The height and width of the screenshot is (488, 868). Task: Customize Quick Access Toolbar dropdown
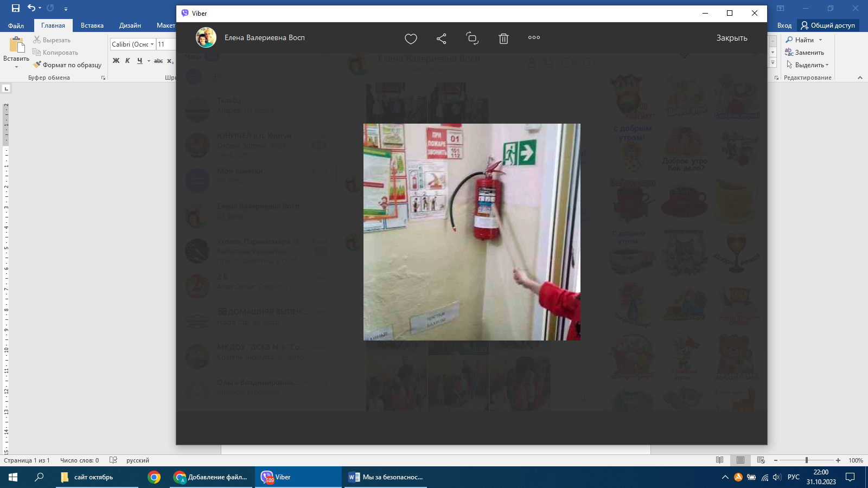tap(66, 9)
